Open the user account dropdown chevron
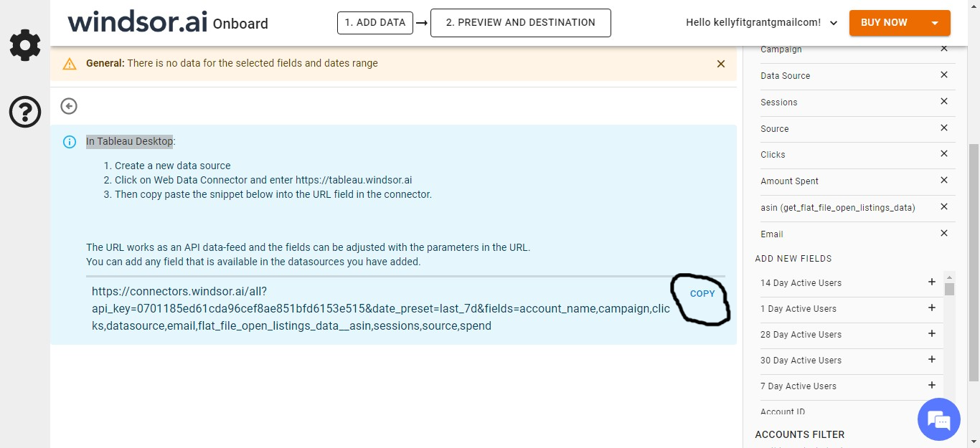 click(x=834, y=23)
